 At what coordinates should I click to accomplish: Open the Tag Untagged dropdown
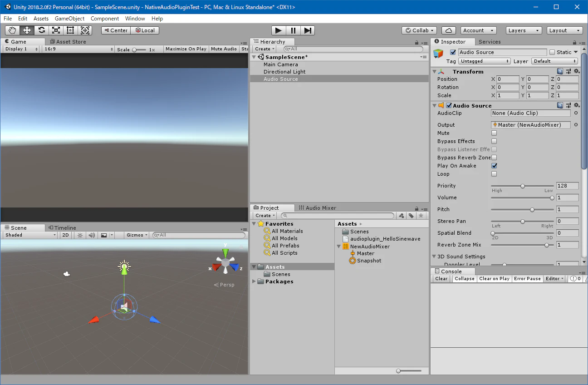pos(485,61)
